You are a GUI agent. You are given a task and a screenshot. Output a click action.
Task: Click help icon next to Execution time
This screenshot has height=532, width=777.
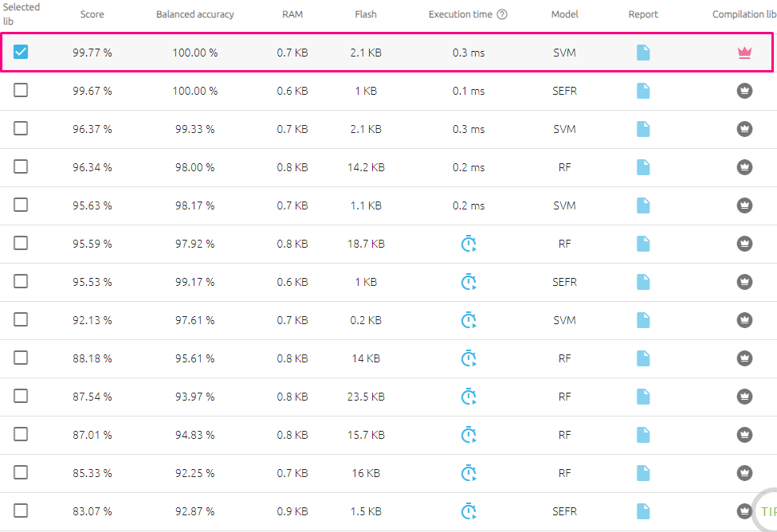[x=502, y=14]
